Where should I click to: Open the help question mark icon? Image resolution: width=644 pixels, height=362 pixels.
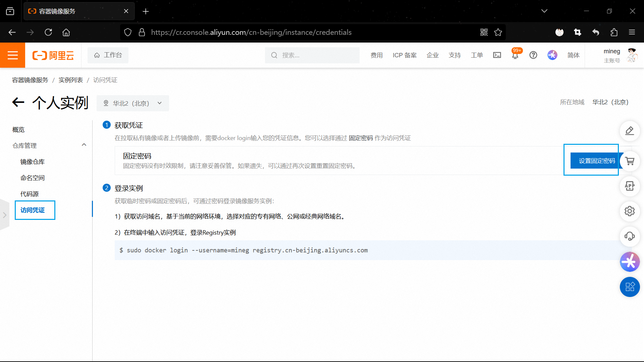[533, 55]
